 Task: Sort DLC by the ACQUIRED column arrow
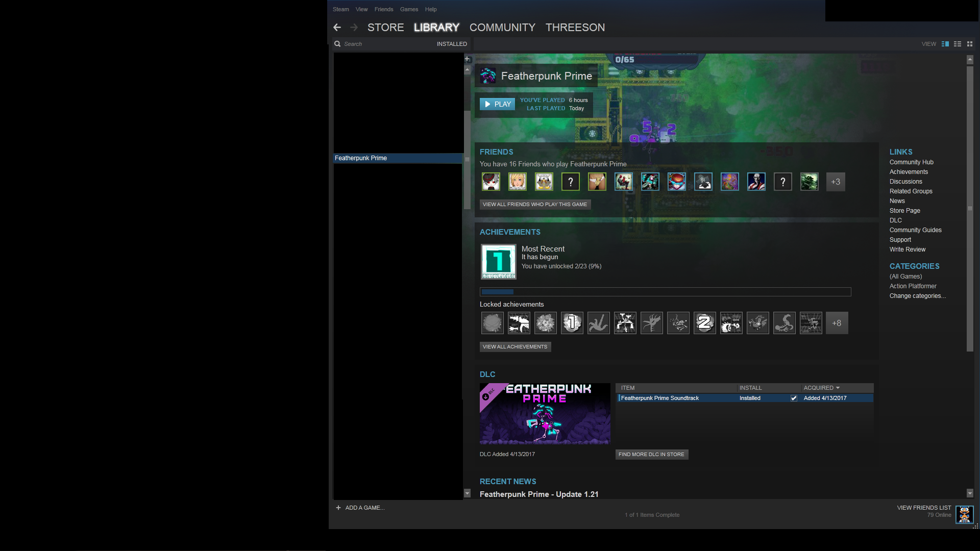pos(838,388)
